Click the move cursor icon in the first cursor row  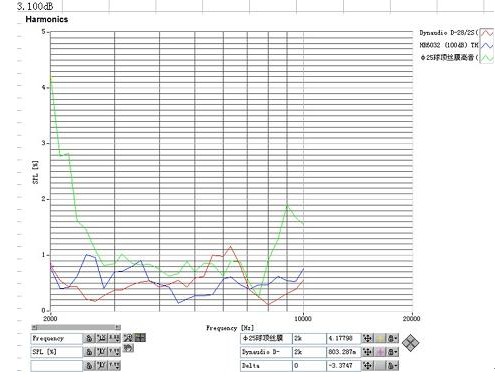tap(367, 338)
